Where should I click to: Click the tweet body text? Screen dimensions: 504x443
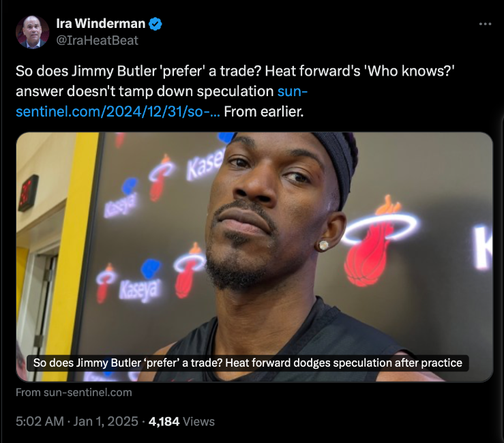pyautogui.click(x=235, y=91)
